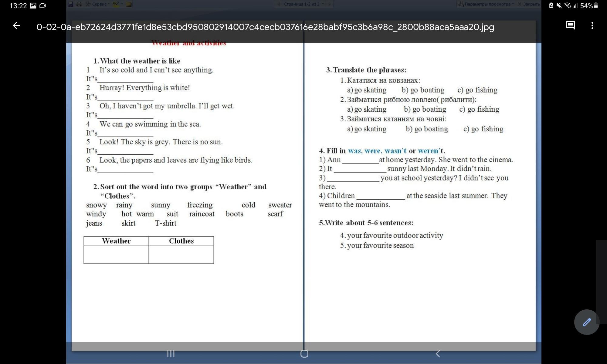
Task: Click the yellow folder icon in toolbar
Action: coord(129,4)
